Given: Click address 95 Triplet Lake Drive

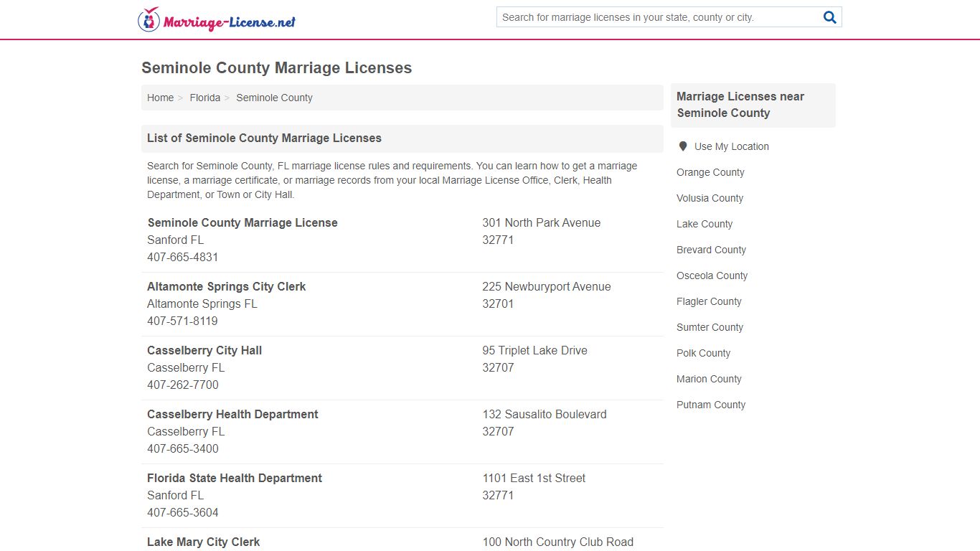Looking at the screenshot, I should click(x=534, y=350).
